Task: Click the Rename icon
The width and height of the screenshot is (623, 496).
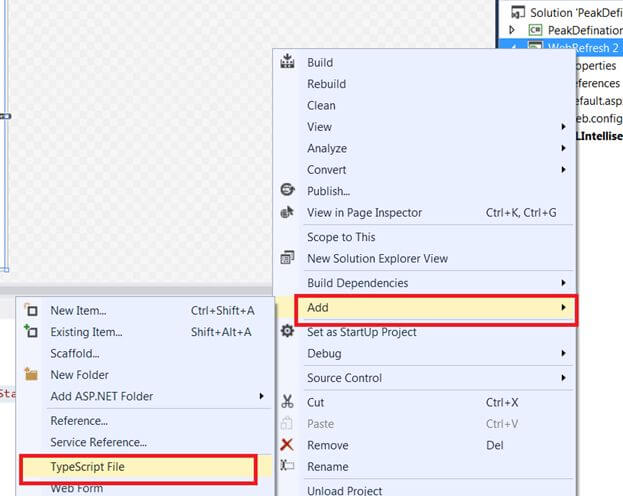Action: point(287,465)
